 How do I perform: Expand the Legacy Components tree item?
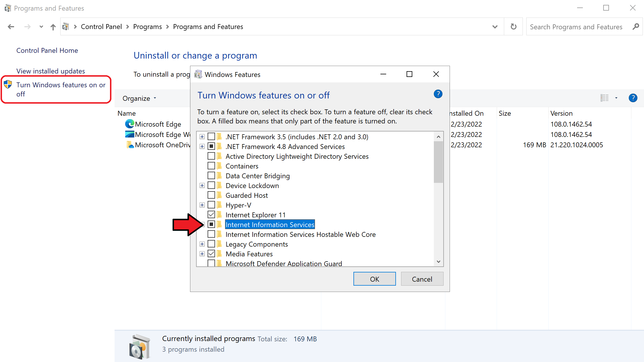click(202, 244)
